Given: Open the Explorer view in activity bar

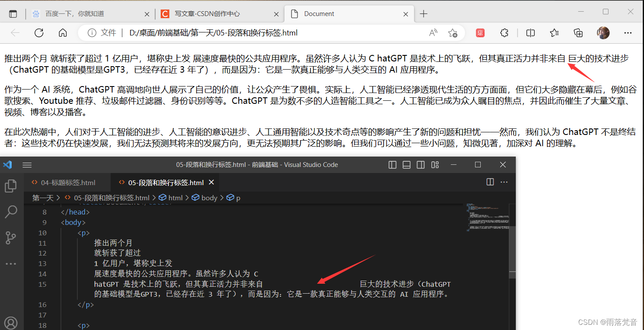Looking at the screenshot, I should [10, 186].
